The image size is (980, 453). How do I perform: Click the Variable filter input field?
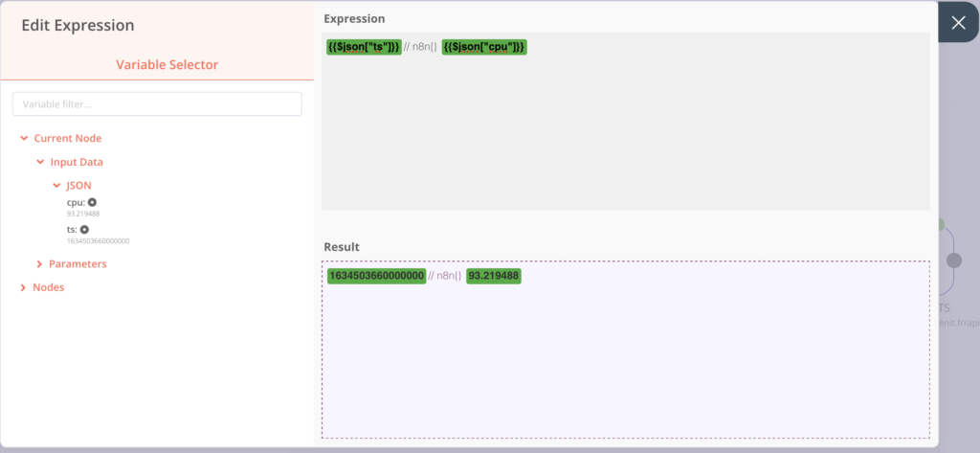(157, 104)
